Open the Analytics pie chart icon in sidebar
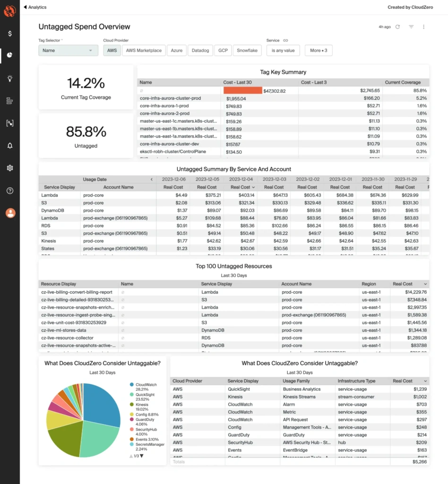The image size is (448, 484). point(9,55)
